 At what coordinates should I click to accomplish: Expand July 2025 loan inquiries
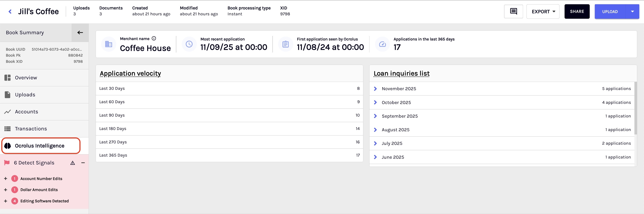tap(375, 143)
